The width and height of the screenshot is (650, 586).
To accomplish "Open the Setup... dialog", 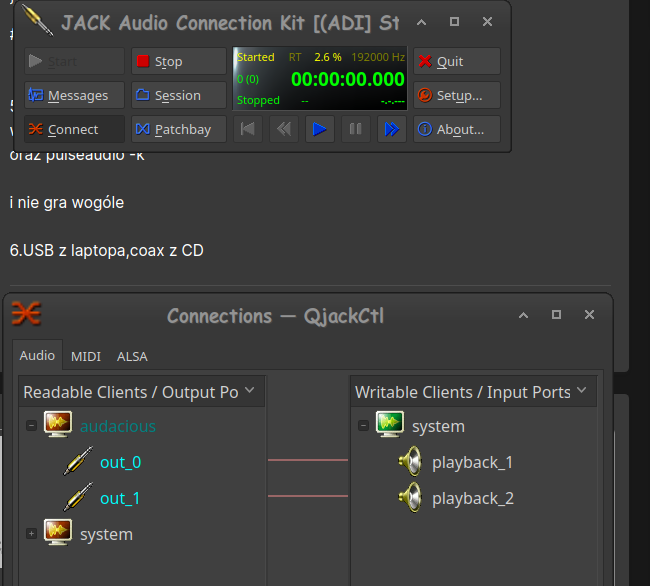I will (x=456, y=95).
